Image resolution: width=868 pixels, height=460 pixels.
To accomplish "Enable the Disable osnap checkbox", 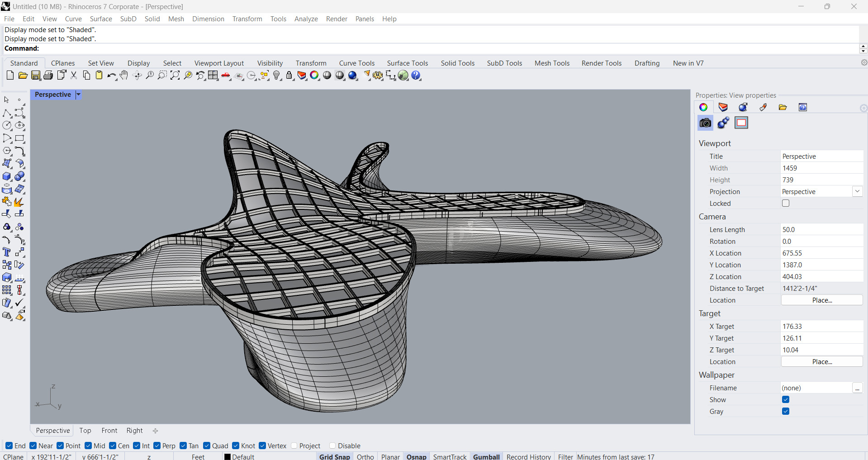I will click(x=332, y=446).
